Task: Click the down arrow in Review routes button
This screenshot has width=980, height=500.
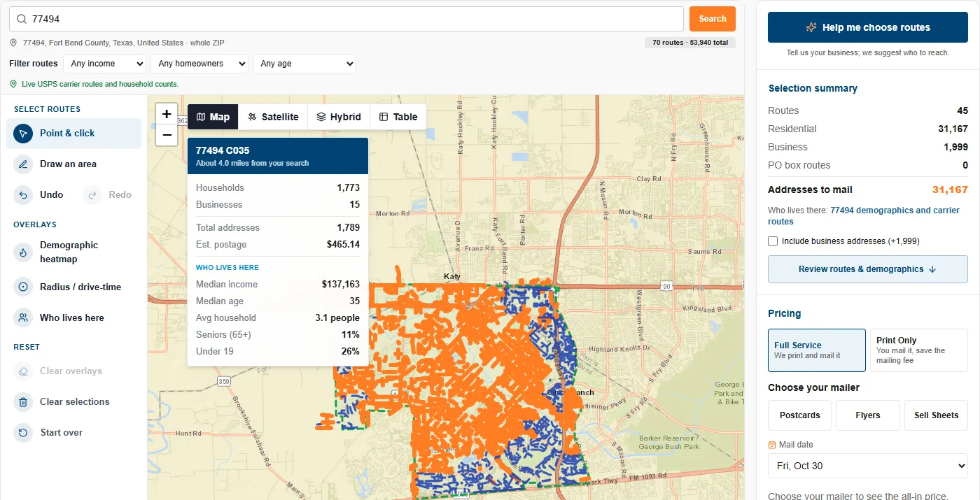Action: point(932,269)
